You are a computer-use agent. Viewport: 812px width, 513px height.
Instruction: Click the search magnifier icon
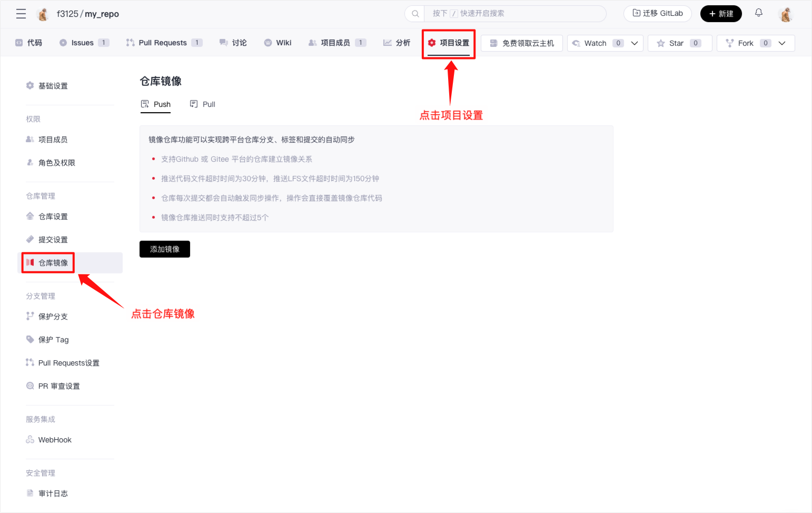415,14
